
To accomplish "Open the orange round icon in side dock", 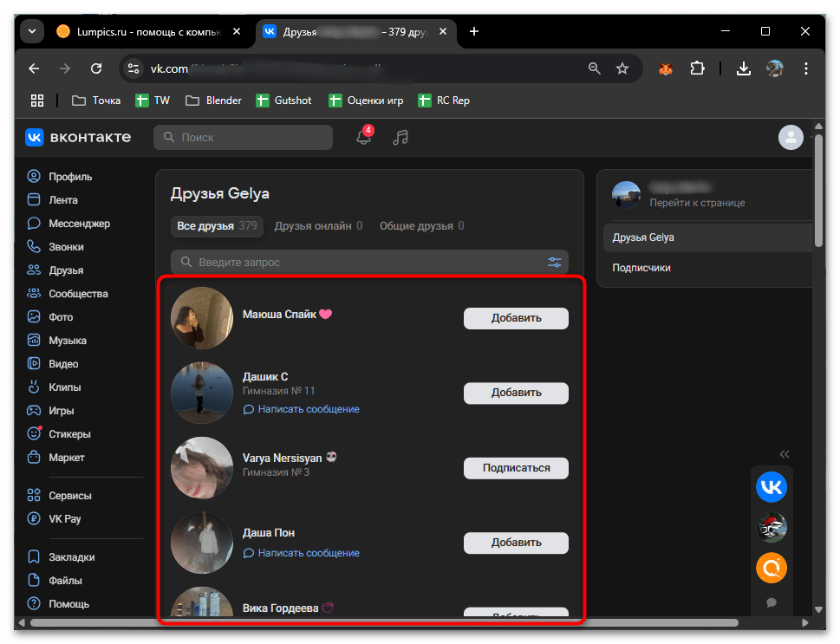I will tap(772, 568).
